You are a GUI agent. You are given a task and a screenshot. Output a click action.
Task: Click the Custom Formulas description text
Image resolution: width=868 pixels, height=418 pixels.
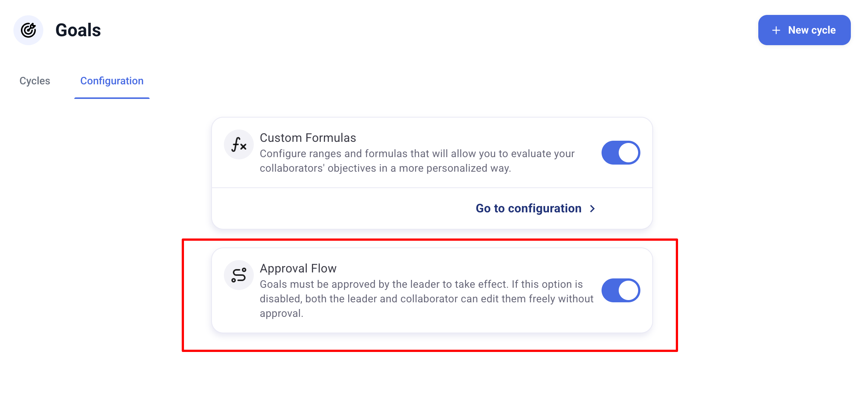coord(417,161)
